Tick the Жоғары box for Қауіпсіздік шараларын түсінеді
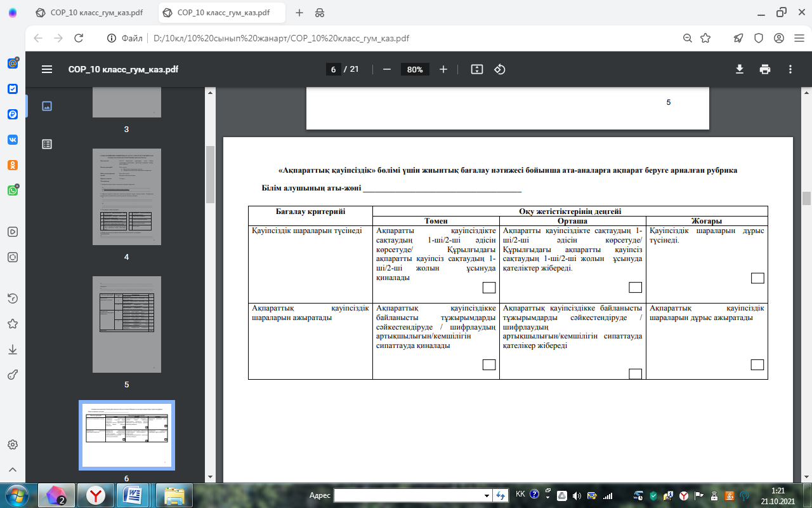This screenshot has height=508, width=812. click(757, 278)
